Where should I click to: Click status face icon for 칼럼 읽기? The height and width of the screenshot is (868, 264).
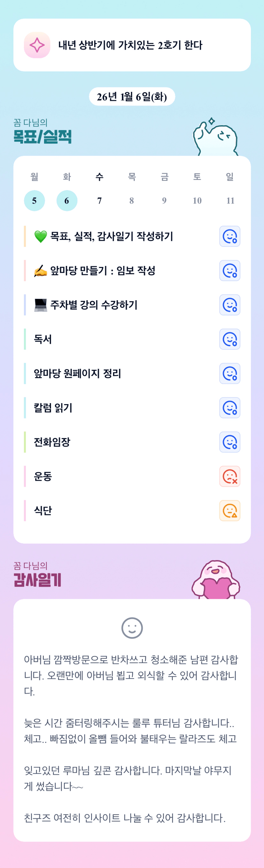(230, 407)
